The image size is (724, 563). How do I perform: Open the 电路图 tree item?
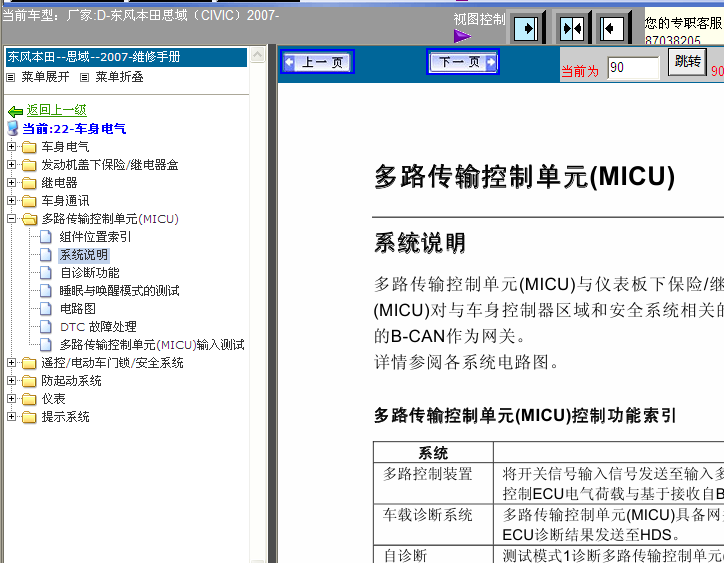[78, 309]
